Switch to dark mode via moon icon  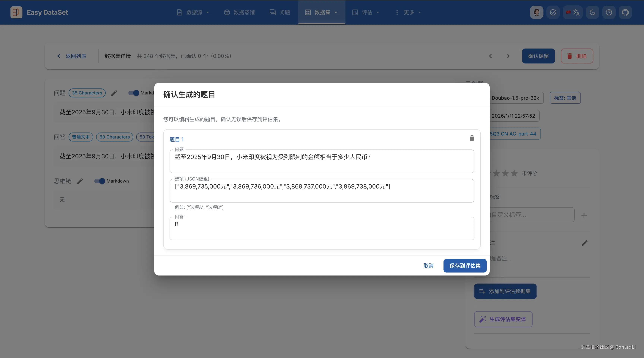click(592, 12)
